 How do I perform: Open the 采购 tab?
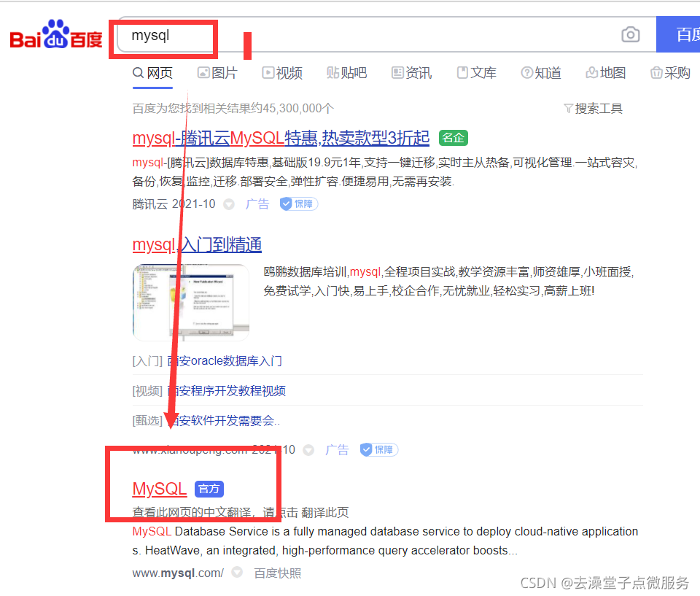tap(671, 73)
